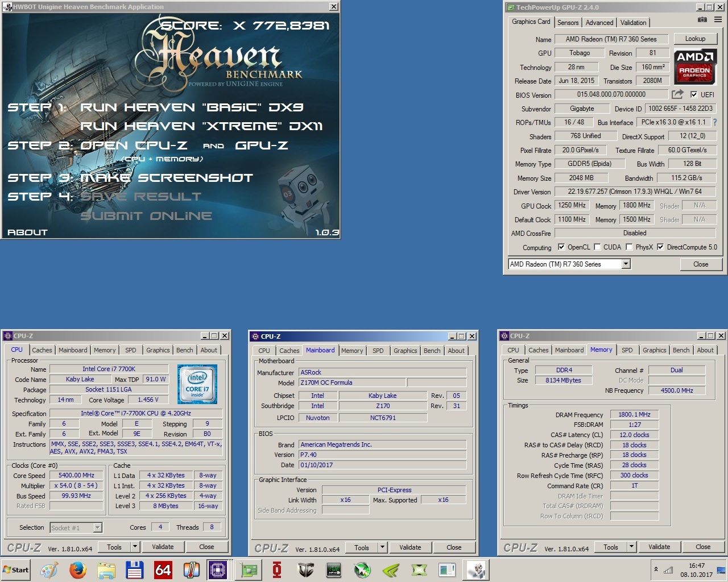Switch to the Sensors tab in GPU-Z
The width and height of the screenshot is (728, 582).
tap(568, 23)
